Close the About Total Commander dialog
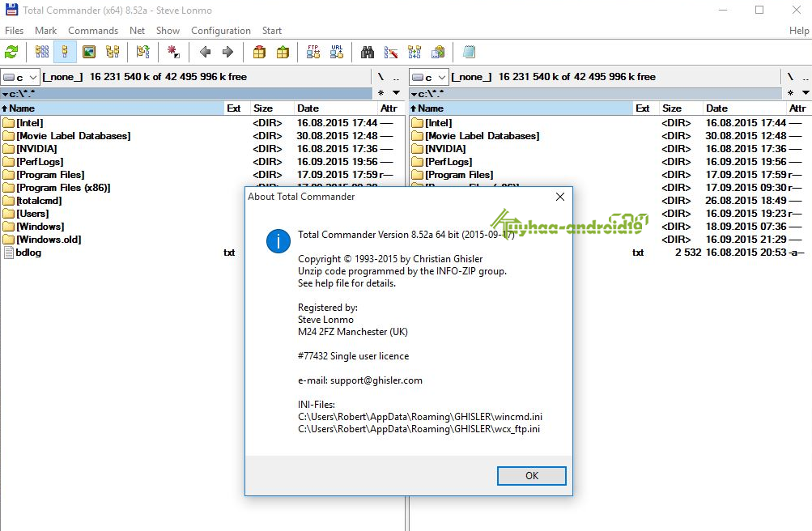This screenshot has width=812, height=531. click(x=559, y=197)
